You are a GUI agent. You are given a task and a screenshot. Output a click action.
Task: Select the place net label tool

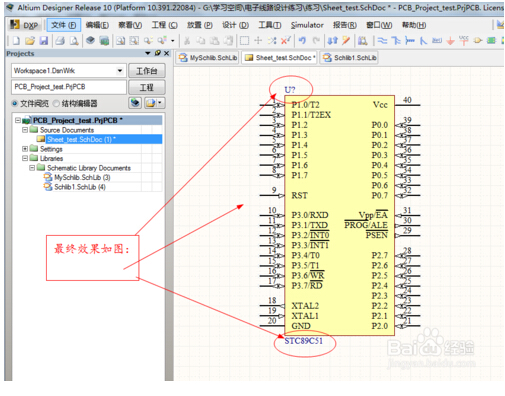[x=437, y=41]
